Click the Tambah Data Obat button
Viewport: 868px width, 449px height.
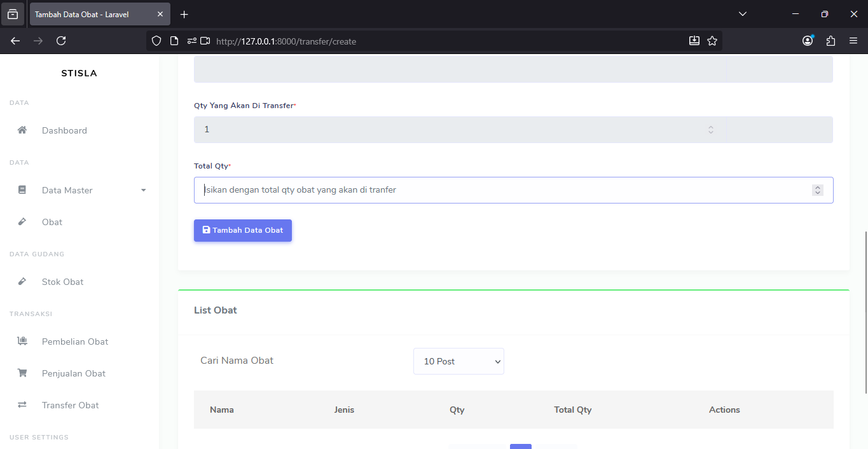tap(242, 230)
